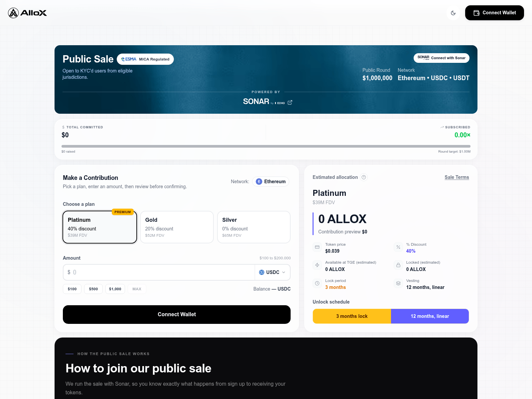Choose the $500 quick amount
This screenshot has height=399, width=532.
pos(93,289)
